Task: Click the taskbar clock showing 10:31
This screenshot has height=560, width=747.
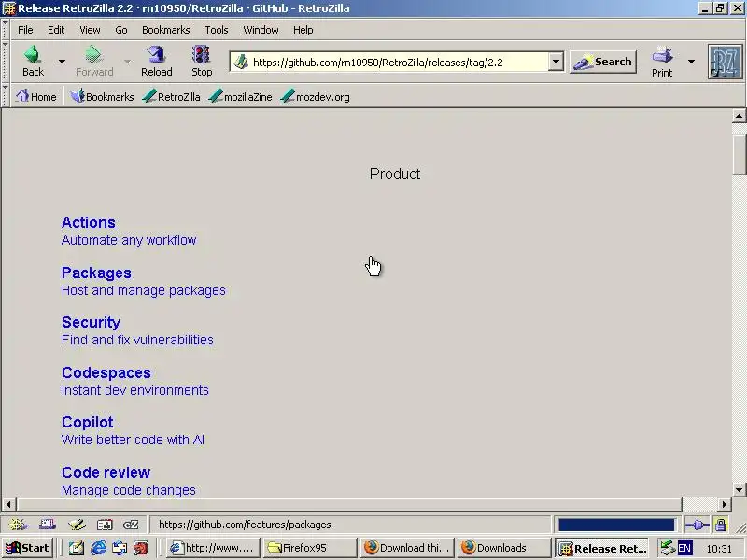Action: point(719,549)
